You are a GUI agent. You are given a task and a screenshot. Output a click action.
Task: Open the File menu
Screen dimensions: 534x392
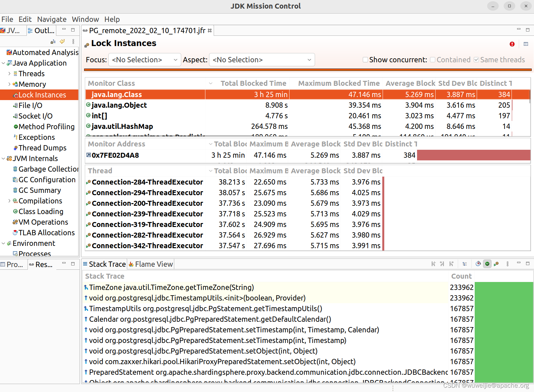pyautogui.click(x=7, y=19)
